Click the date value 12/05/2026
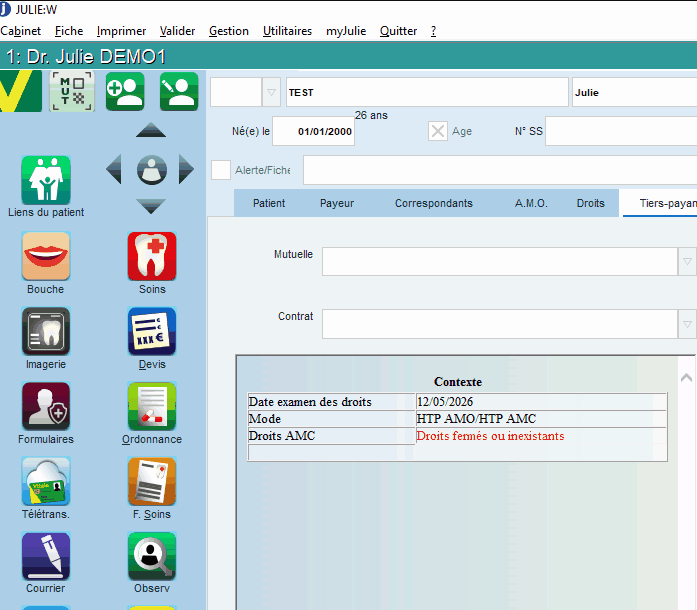The image size is (697, 610). point(445,402)
